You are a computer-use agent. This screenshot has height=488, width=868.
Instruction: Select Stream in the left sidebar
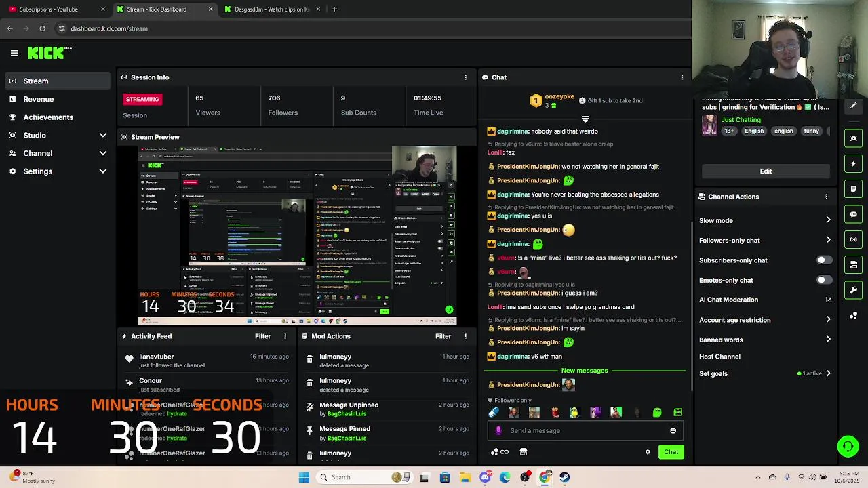57,81
